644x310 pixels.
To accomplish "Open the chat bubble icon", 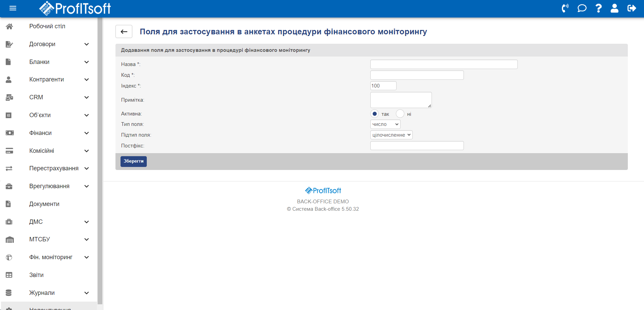I will point(582,8).
